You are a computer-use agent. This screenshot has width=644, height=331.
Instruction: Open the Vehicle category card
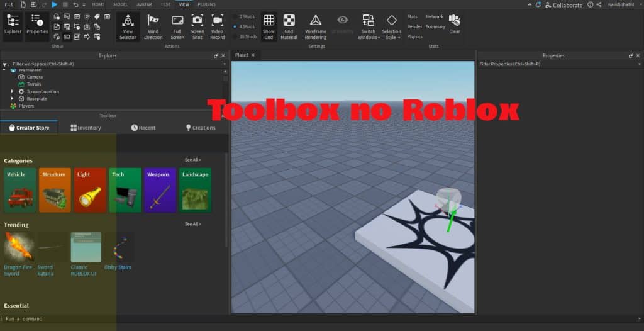tap(20, 190)
